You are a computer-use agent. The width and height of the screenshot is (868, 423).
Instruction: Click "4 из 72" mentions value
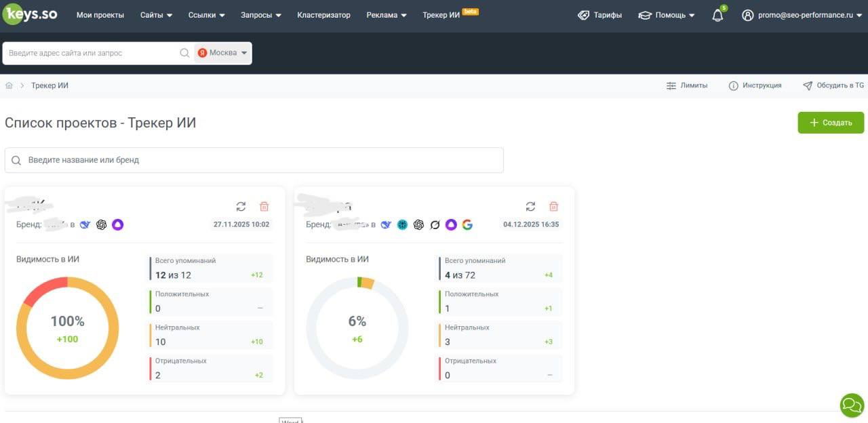tap(460, 275)
